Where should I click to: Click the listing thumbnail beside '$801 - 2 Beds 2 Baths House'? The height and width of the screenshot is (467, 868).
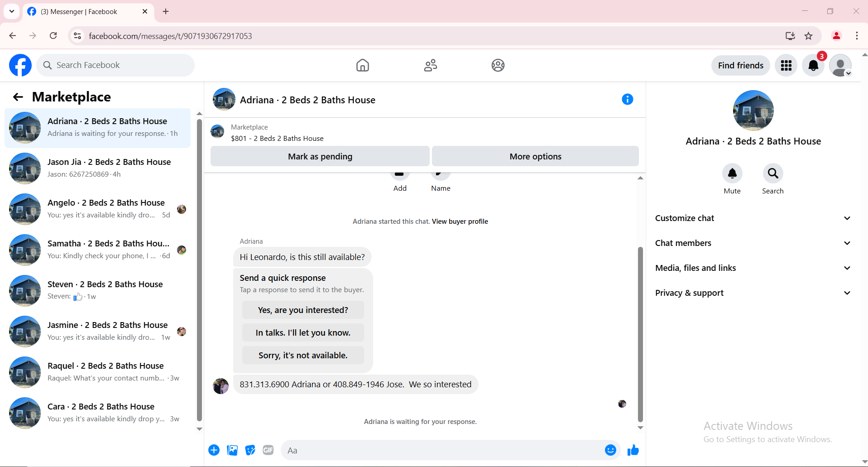click(x=217, y=131)
